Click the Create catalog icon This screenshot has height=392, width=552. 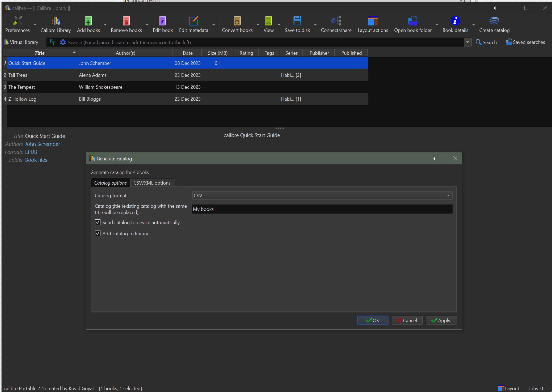(494, 21)
